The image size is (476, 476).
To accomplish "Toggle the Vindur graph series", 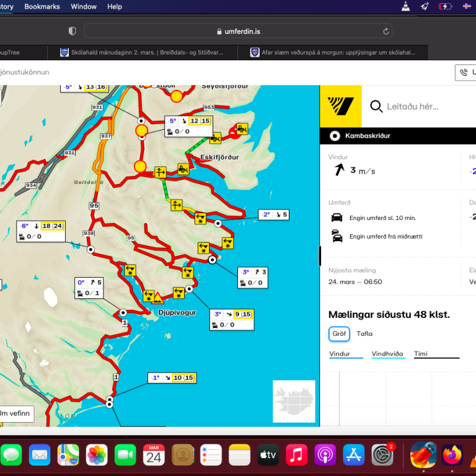I will click(x=346, y=354).
